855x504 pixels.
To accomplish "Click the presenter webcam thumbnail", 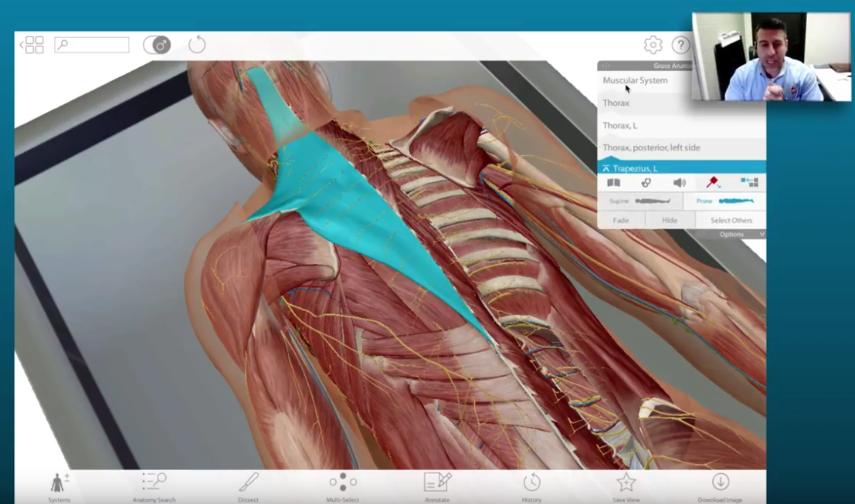I will [772, 56].
